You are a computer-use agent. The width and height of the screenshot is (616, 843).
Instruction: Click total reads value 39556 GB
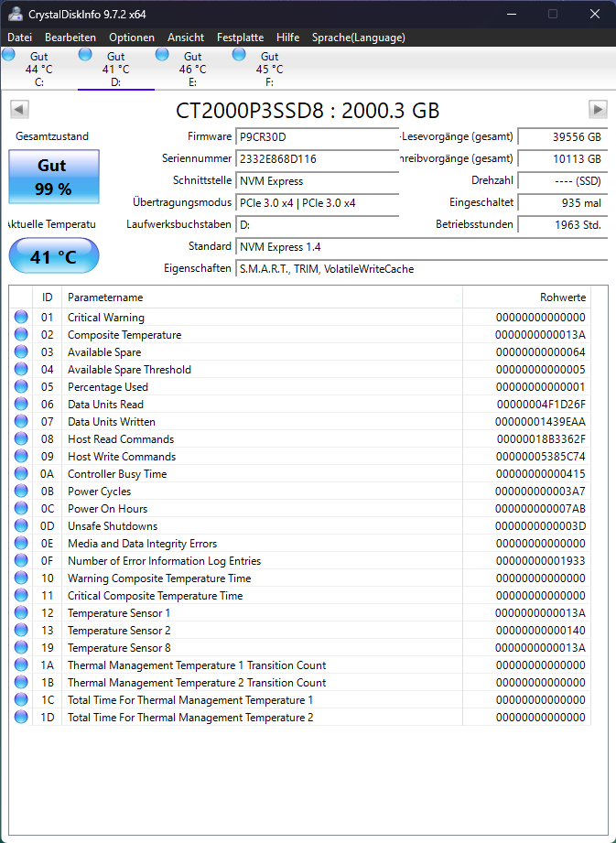pyautogui.click(x=563, y=136)
